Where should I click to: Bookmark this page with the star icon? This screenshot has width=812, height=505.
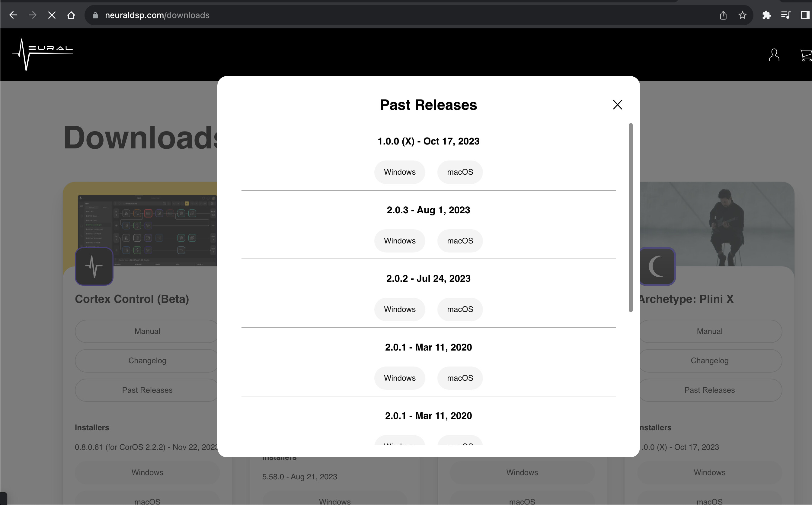tap(742, 15)
